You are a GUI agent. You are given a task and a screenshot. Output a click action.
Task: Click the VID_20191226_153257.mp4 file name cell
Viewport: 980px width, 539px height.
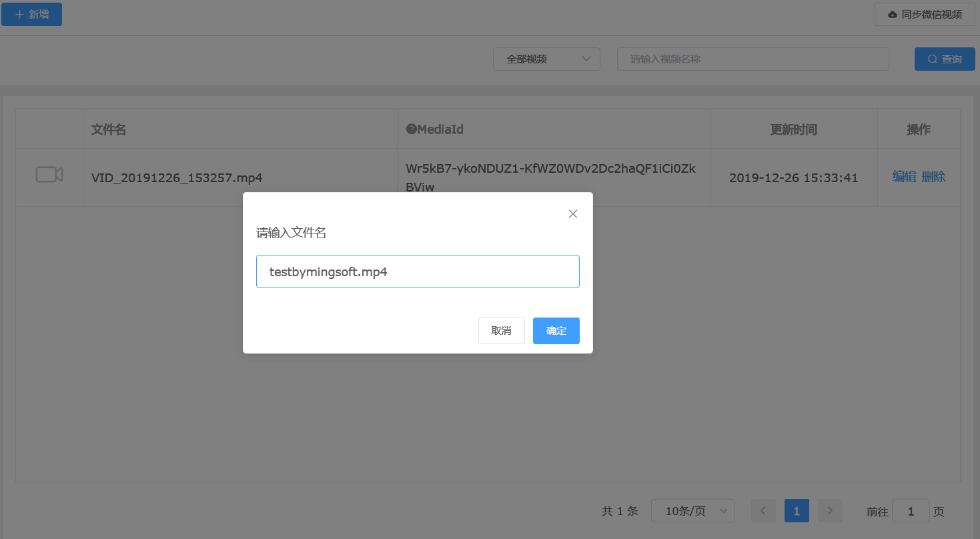[177, 177]
